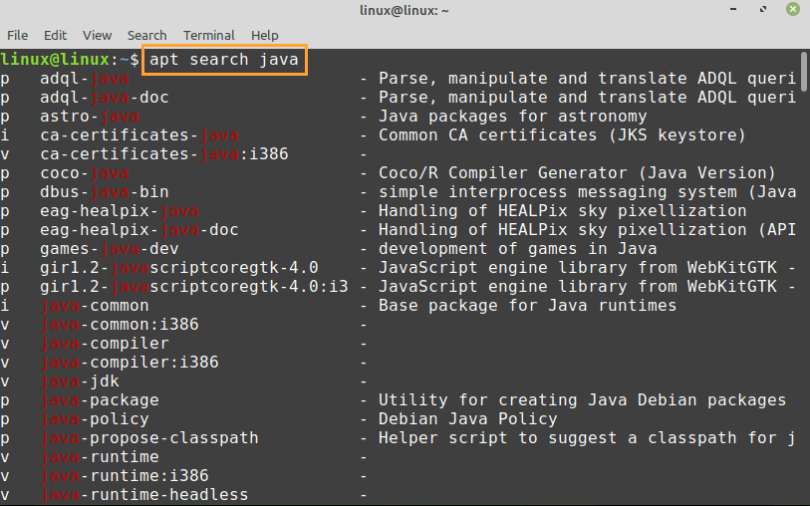810x506 pixels.
Task: Maximize the terminal window
Action: (765, 11)
